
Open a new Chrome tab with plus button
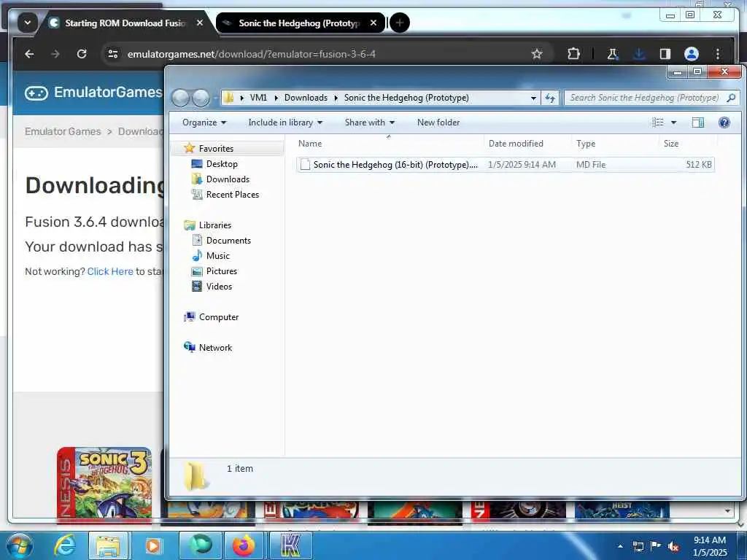(x=400, y=23)
